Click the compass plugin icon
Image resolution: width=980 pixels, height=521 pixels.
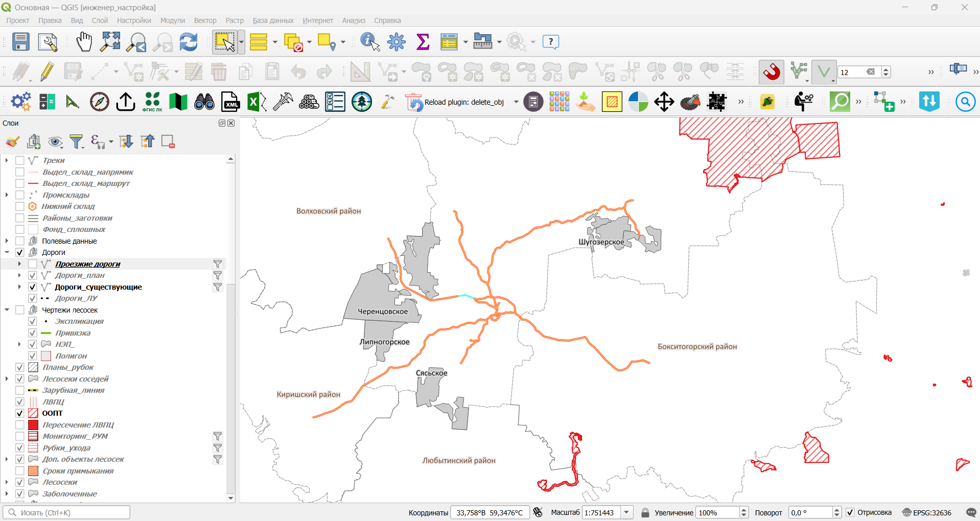click(100, 102)
